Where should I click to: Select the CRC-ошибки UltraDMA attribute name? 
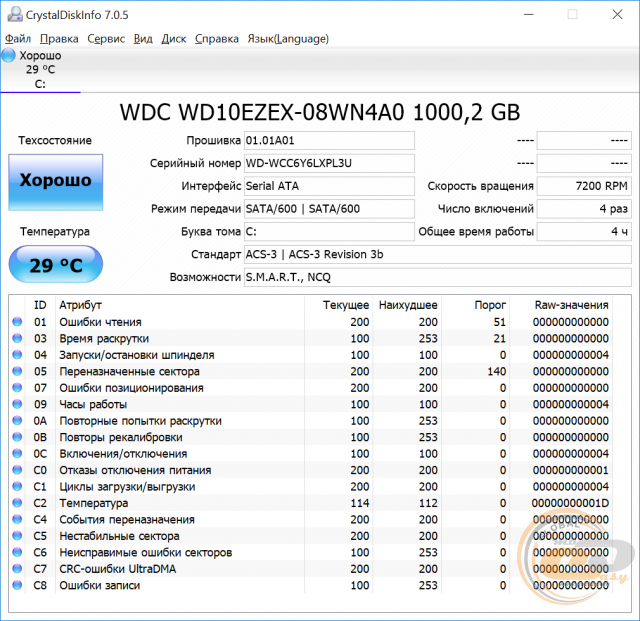118,569
